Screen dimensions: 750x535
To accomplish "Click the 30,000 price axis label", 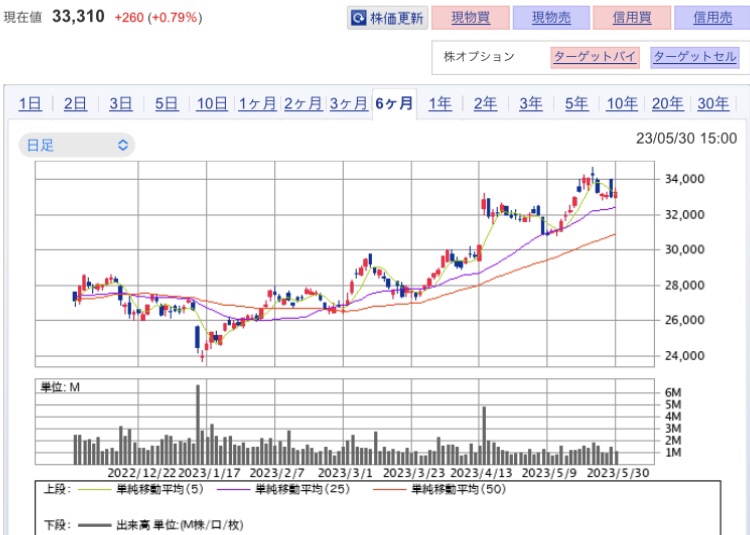I will (x=684, y=249).
